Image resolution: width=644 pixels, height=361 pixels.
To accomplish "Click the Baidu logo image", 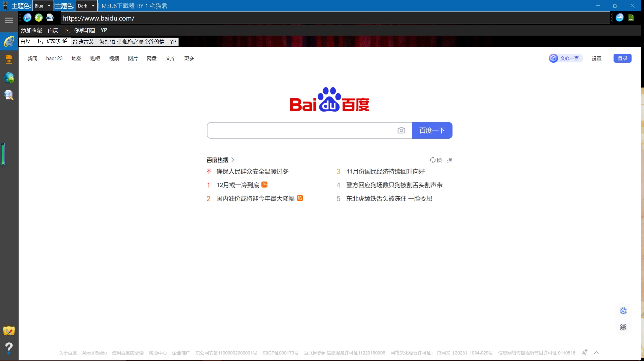I will 329,99.
